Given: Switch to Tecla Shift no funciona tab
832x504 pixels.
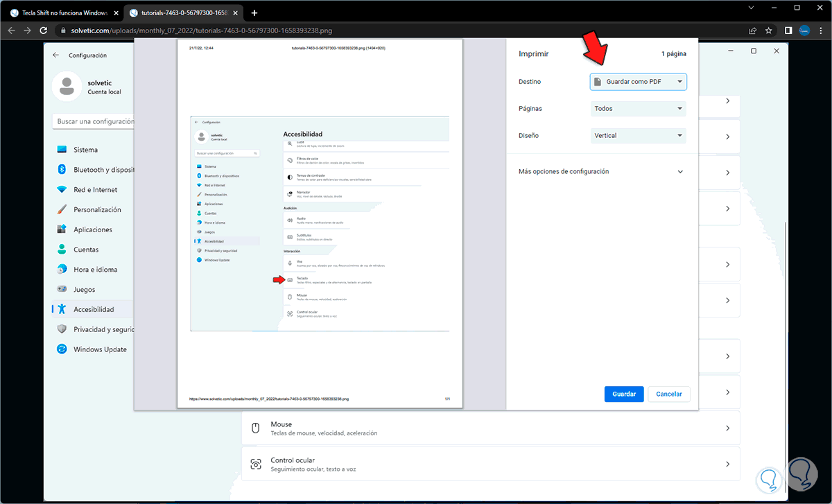Looking at the screenshot, I should click(x=62, y=12).
